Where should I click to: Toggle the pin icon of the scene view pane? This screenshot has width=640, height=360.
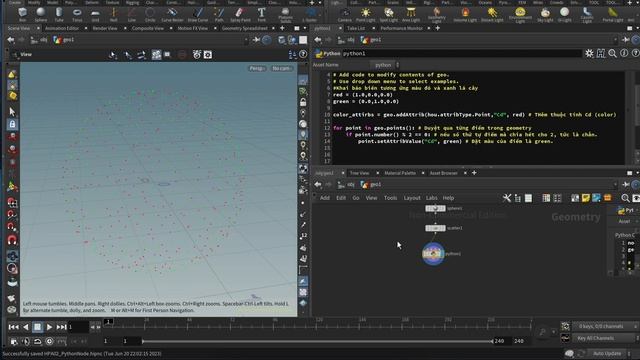click(256, 40)
